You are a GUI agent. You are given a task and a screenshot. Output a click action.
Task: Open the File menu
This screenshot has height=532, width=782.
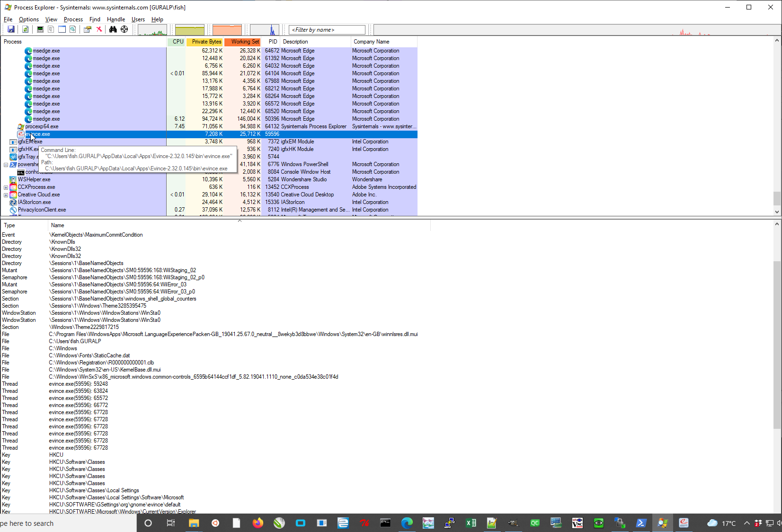(8, 19)
